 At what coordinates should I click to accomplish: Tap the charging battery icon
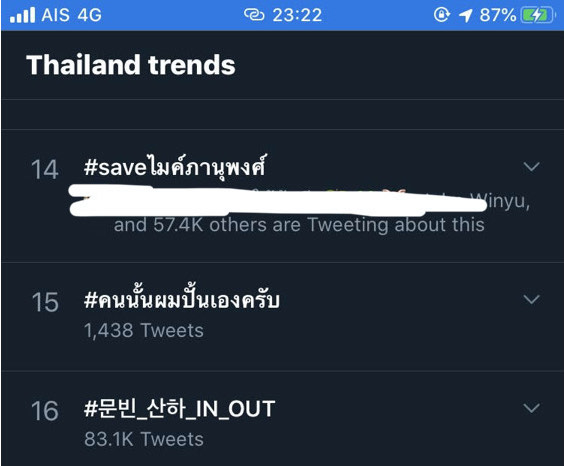(x=538, y=15)
